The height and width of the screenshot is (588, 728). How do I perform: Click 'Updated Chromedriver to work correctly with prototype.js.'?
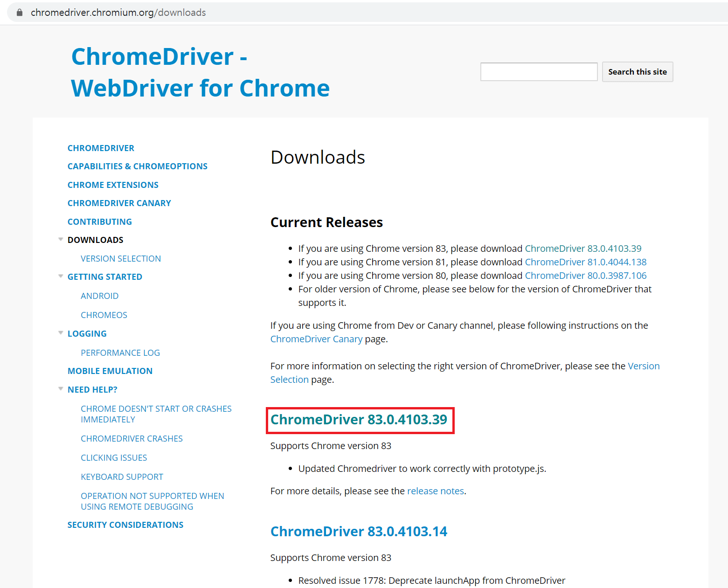click(x=422, y=469)
